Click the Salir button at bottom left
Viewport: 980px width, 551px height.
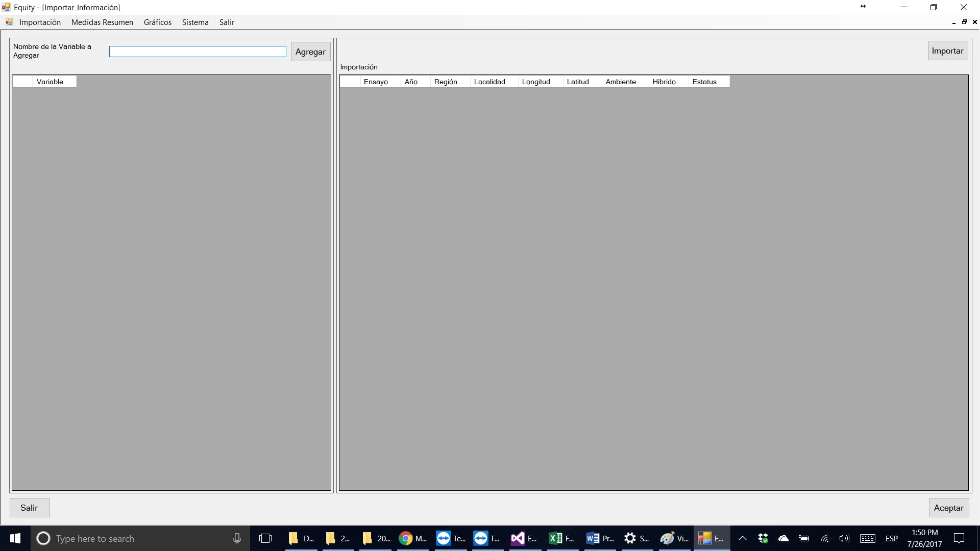click(x=29, y=508)
